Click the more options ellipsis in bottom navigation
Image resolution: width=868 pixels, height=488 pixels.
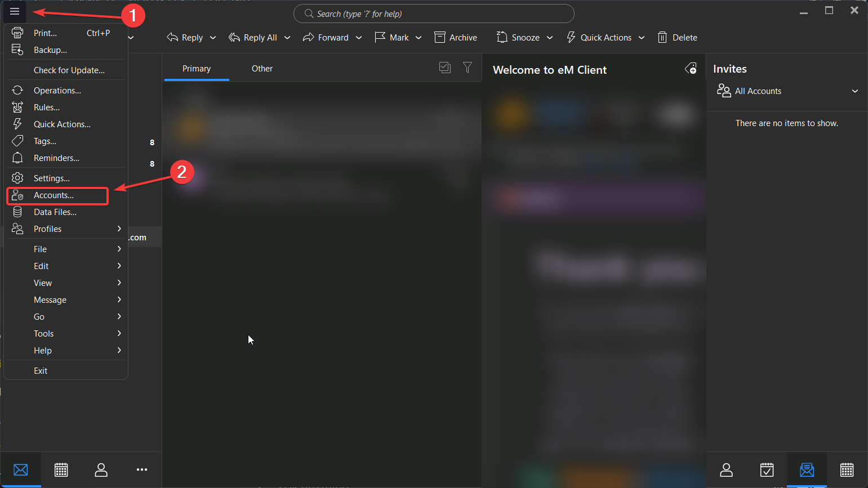pos(142,469)
